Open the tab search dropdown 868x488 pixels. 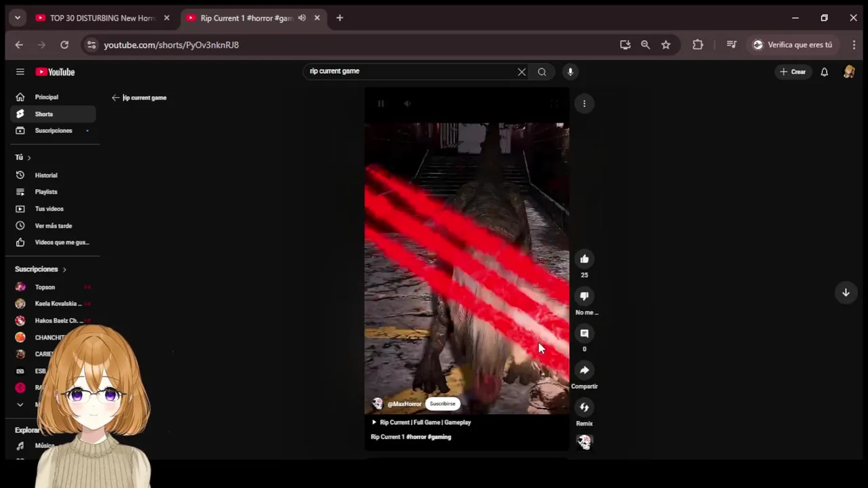(x=18, y=18)
